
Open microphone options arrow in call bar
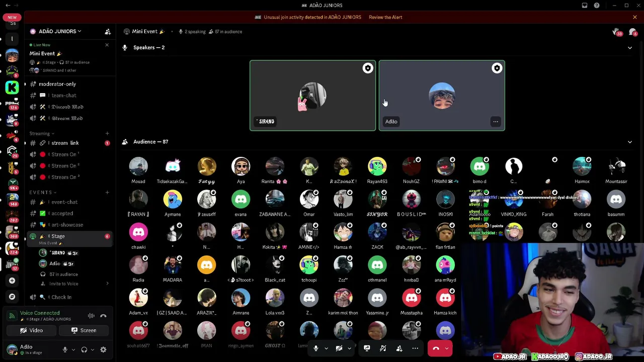[326, 348]
